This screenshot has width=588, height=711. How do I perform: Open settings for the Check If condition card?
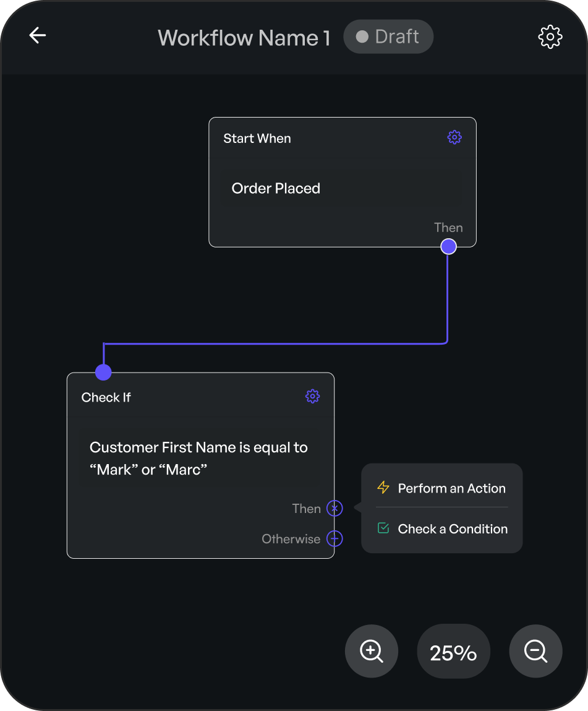[312, 396]
